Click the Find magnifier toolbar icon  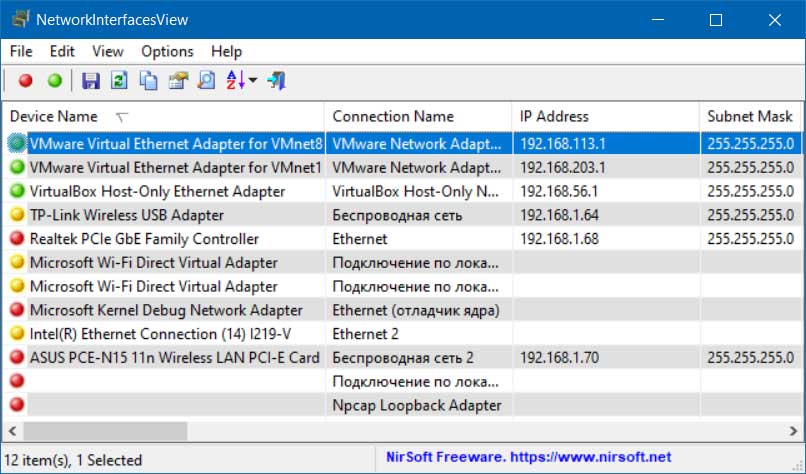coord(207,81)
